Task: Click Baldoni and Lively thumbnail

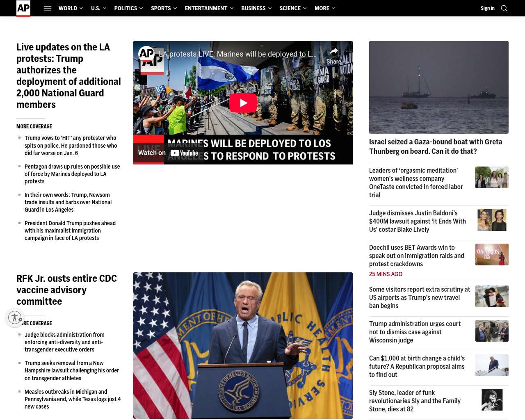Action: click(492, 220)
